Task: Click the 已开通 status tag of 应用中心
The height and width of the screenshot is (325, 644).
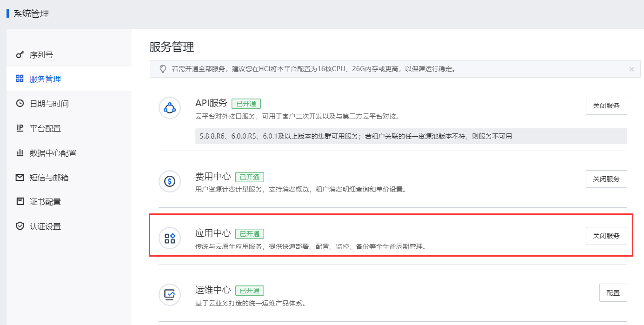Action: [250, 234]
